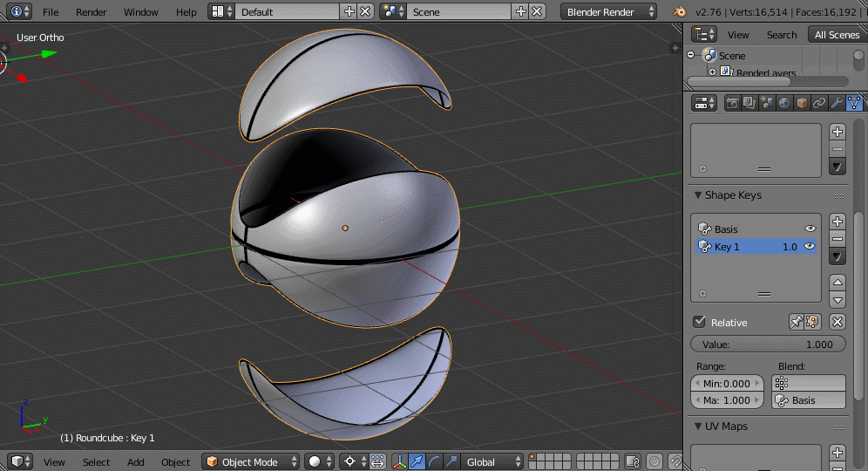Open the Help menu
This screenshot has height=471, width=868.
click(x=186, y=12)
